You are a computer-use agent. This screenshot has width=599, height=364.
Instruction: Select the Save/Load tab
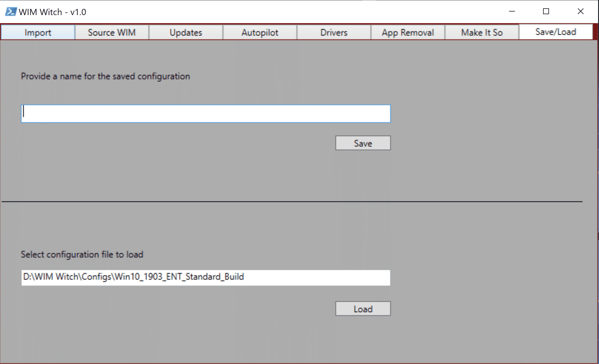pos(555,32)
